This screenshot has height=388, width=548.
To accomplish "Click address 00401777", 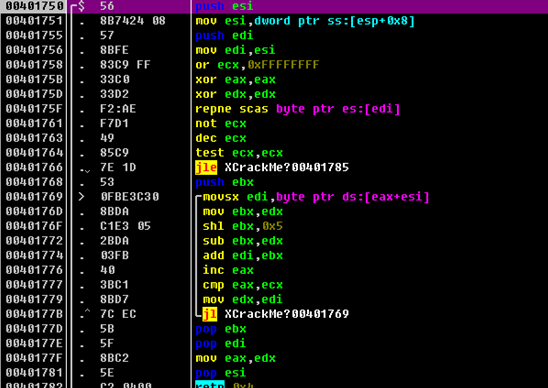I will 34,285.
